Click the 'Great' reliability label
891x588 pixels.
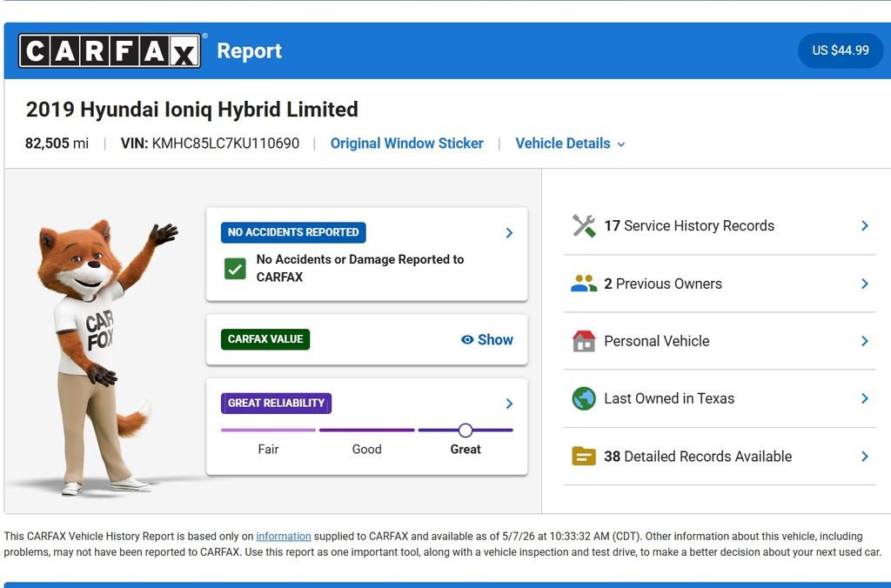[x=466, y=450]
